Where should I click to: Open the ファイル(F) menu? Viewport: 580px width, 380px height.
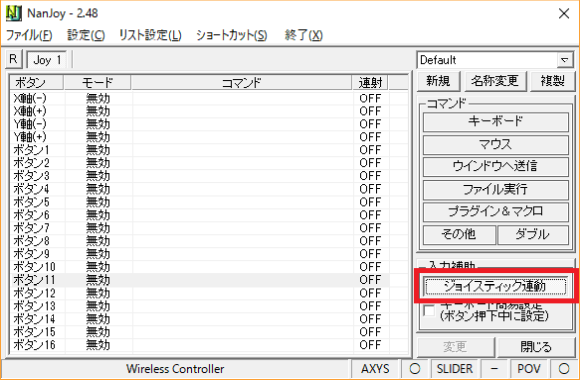29,35
